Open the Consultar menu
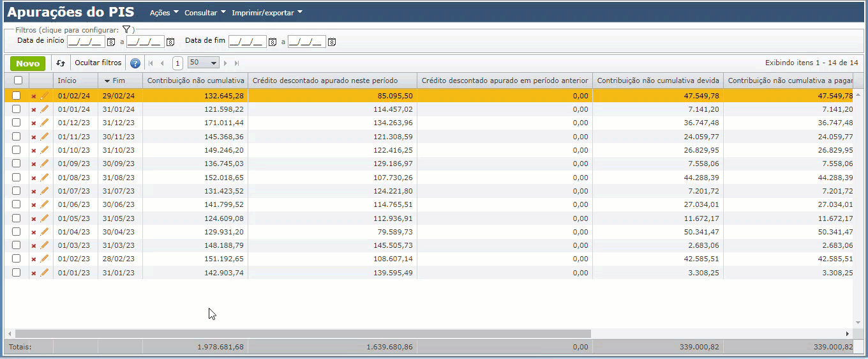This screenshot has width=868, height=359. point(205,13)
